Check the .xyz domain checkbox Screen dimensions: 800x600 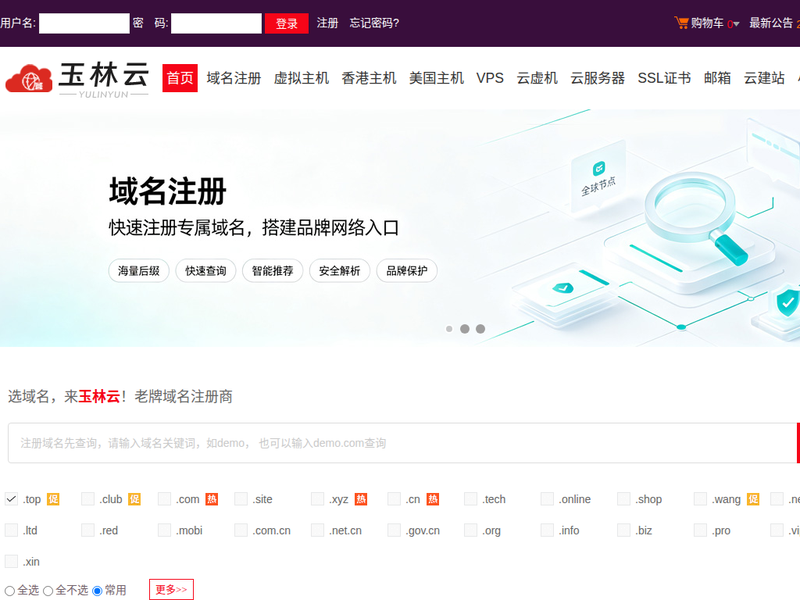(317, 499)
